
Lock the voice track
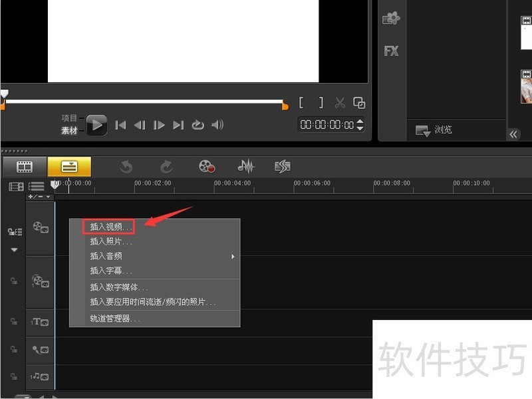14,348
